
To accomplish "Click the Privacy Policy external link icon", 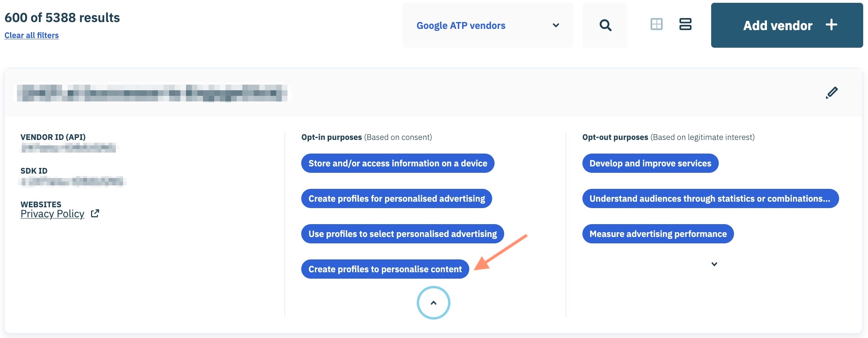I will click(95, 214).
